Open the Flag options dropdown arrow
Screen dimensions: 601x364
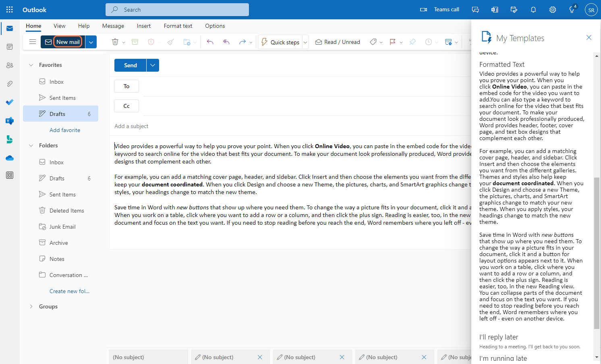click(401, 42)
